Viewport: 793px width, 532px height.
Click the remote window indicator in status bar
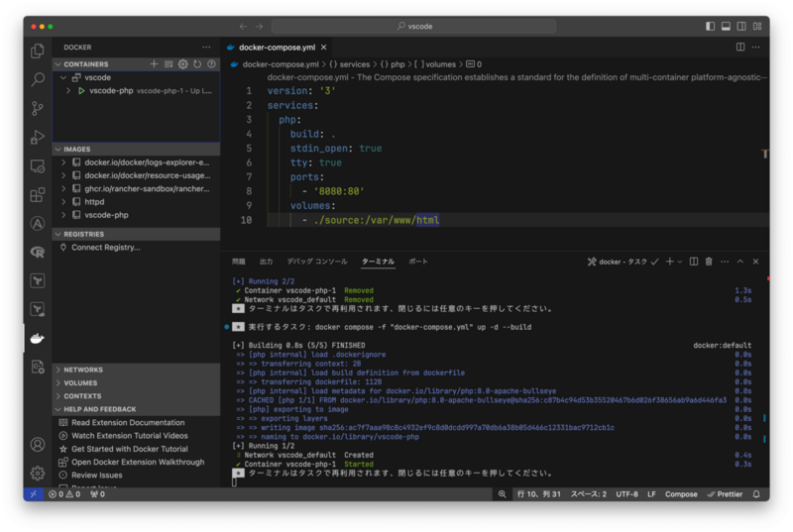(34, 494)
